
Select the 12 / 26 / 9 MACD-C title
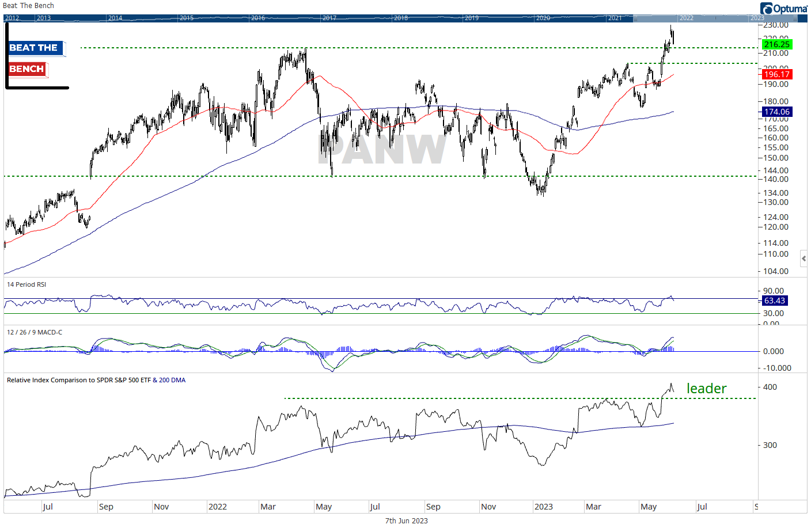click(35, 332)
